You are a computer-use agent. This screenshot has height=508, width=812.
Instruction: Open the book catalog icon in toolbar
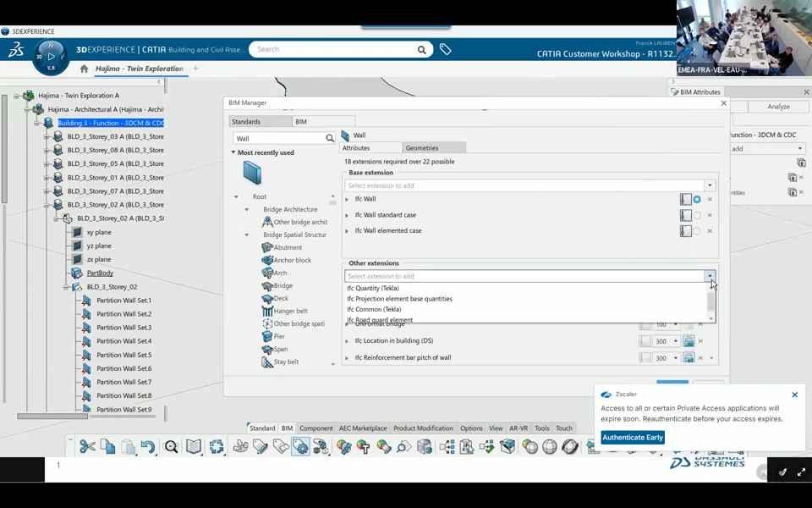point(193,446)
